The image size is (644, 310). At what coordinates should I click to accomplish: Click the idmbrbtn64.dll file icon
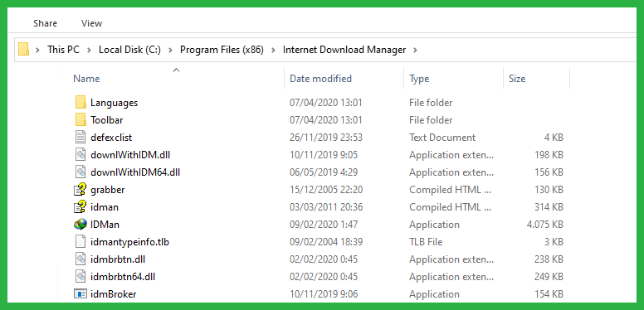tap(80, 276)
